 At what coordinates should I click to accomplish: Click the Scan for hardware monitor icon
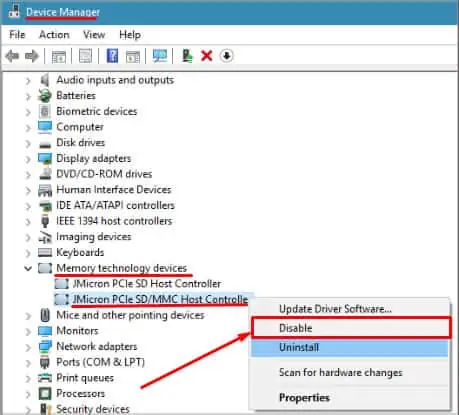(160, 56)
